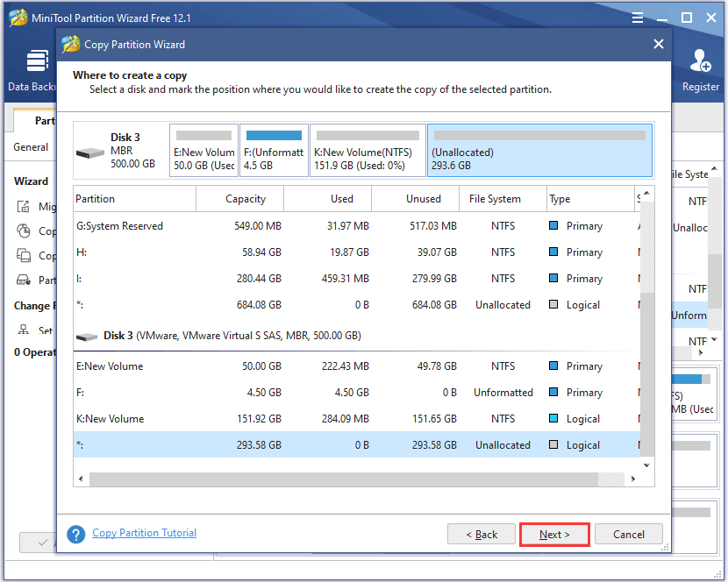728x582 pixels.
Task: Click the Disk 3 drive icon in disk map
Action: tap(90, 153)
